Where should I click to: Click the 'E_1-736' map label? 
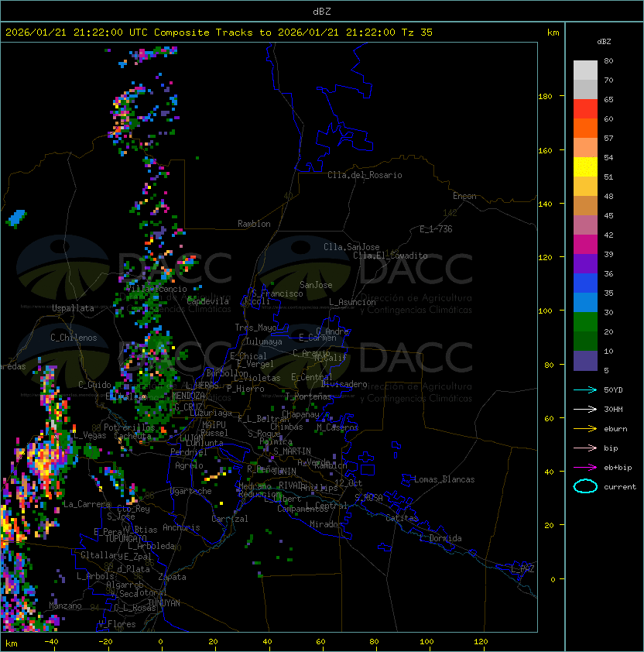[x=436, y=229]
